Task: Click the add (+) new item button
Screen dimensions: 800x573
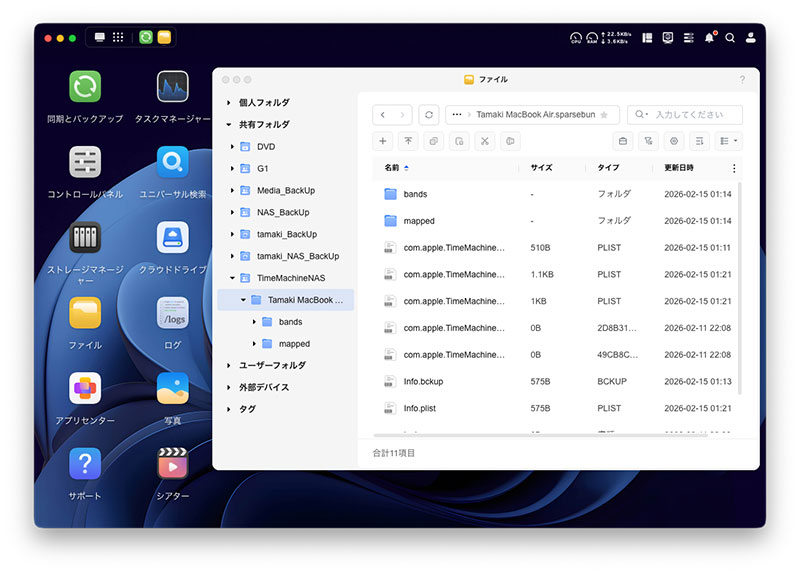Action: tap(383, 142)
